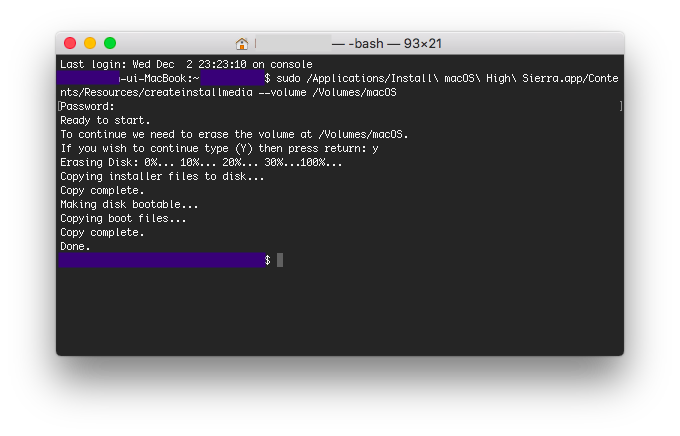
Task: Click 'nts/Resources/createinstallmedia --volume' line
Action: (x=228, y=92)
